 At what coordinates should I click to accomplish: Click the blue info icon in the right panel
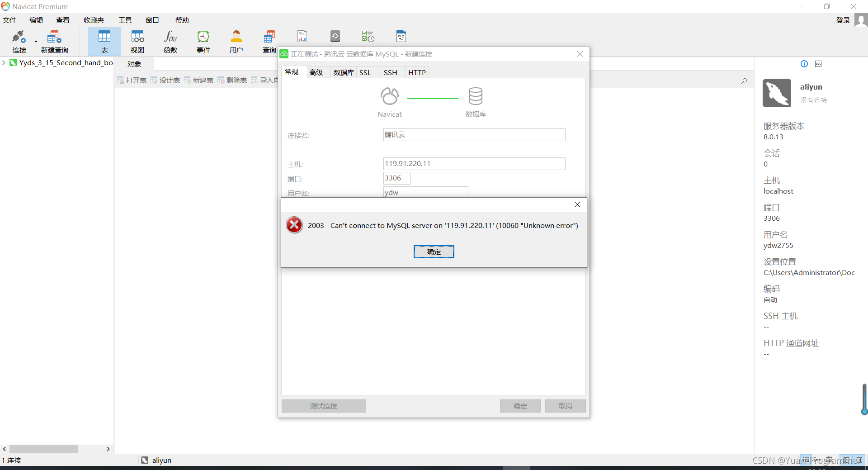[x=804, y=64]
